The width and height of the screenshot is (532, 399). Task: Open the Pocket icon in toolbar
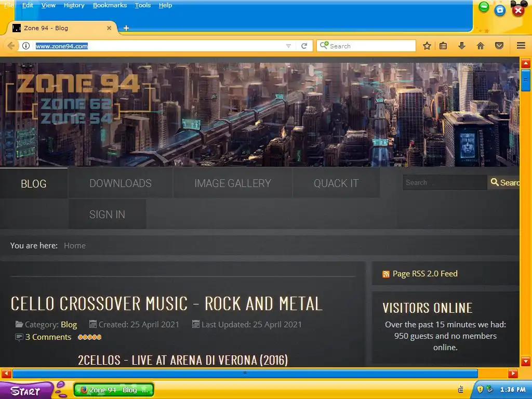[499, 46]
